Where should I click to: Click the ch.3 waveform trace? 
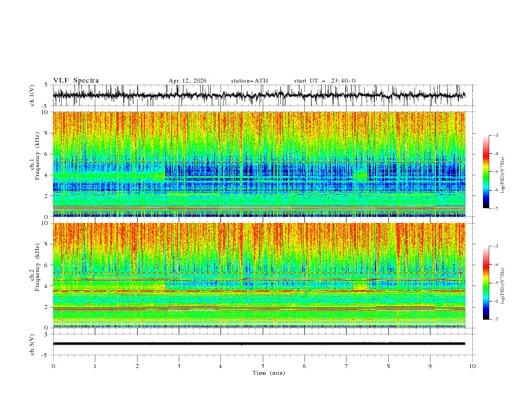(259, 344)
